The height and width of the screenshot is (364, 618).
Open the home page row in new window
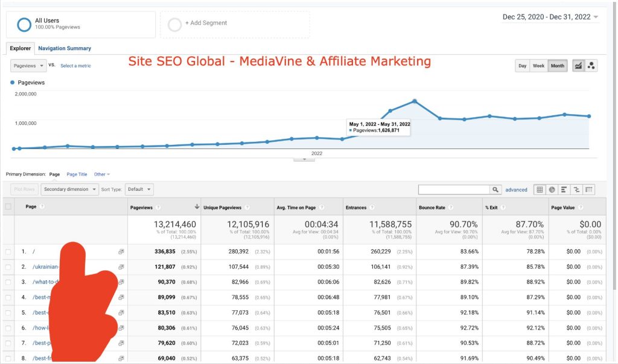[x=121, y=252]
